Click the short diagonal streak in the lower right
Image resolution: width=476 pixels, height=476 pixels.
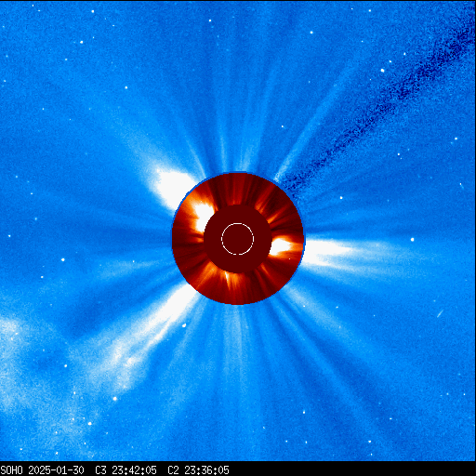(x=440, y=313)
